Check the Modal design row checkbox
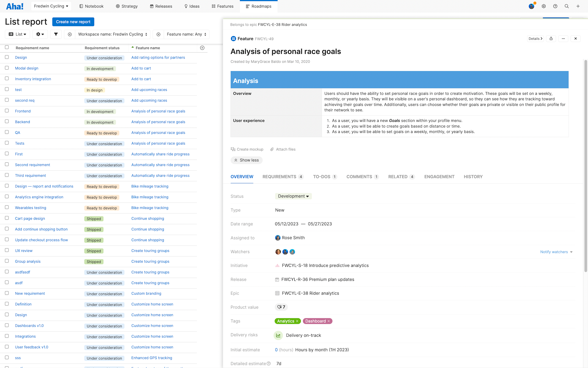The image size is (588, 368). 7,68
